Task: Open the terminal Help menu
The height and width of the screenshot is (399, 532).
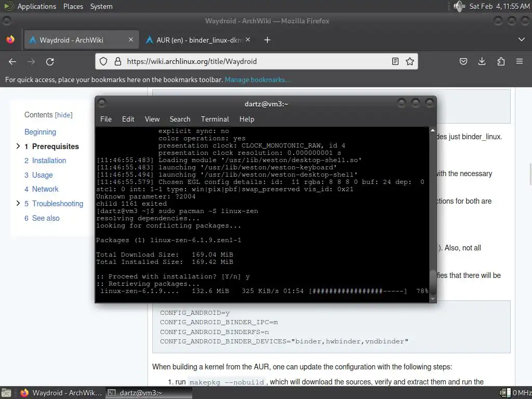Action: [247, 119]
